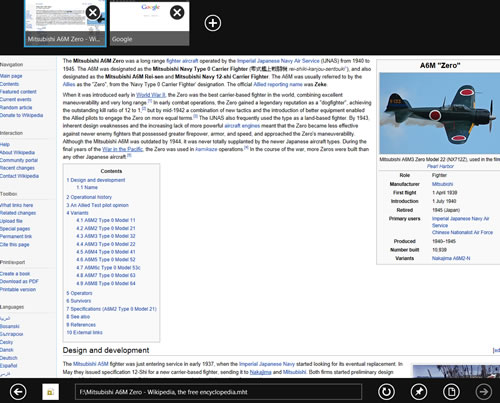Go to '4.3 A6M3 Type 0 Model 32'
The image size is (500, 403).
(106, 236)
